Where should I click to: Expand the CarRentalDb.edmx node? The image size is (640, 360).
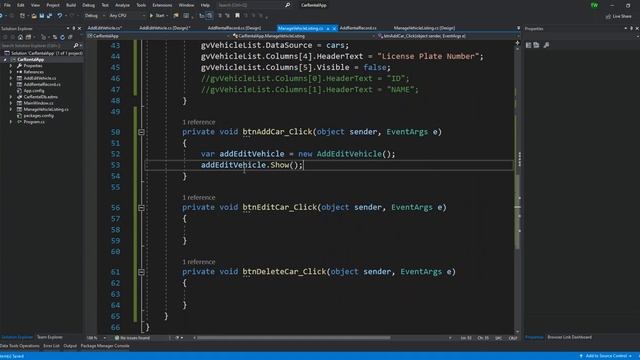[x=11, y=97]
